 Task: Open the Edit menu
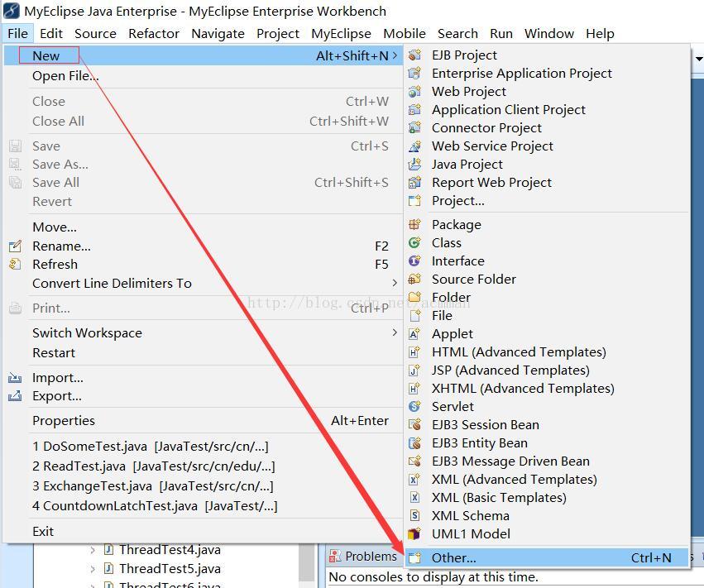[51, 34]
